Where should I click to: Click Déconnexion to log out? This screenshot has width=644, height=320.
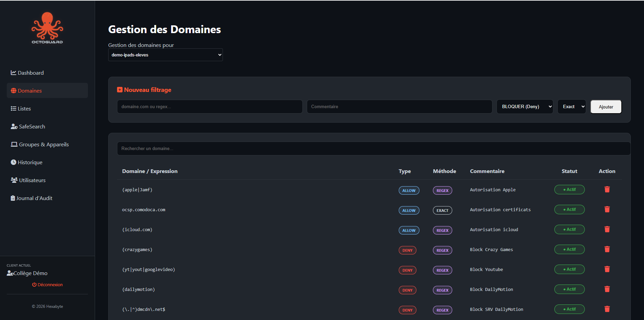[47, 285]
